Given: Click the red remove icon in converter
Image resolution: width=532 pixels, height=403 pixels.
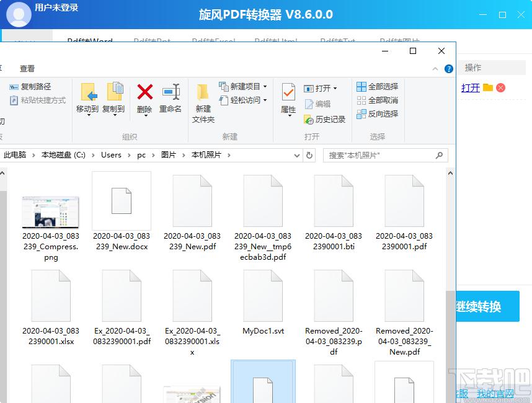Looking at the screenshot, I should [500, 88].
